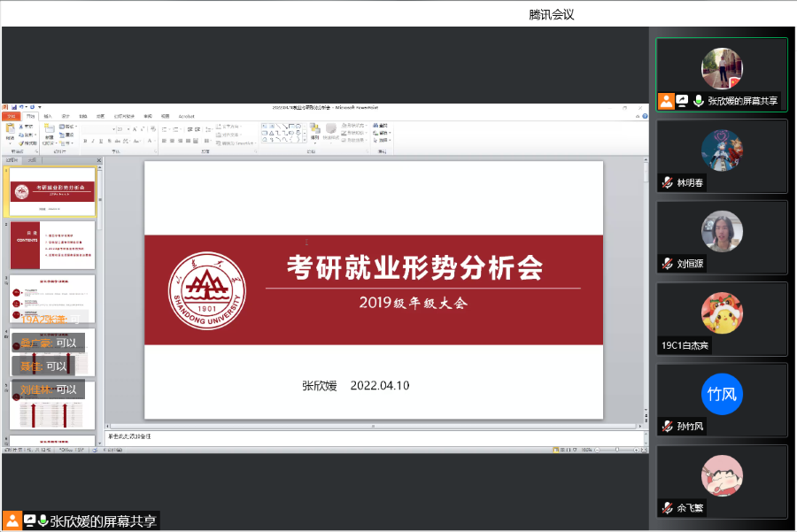Click the muted microphone icon beside 刘恒源
The width and height of the screenshot is (797, 532).
tap(667, 264)
